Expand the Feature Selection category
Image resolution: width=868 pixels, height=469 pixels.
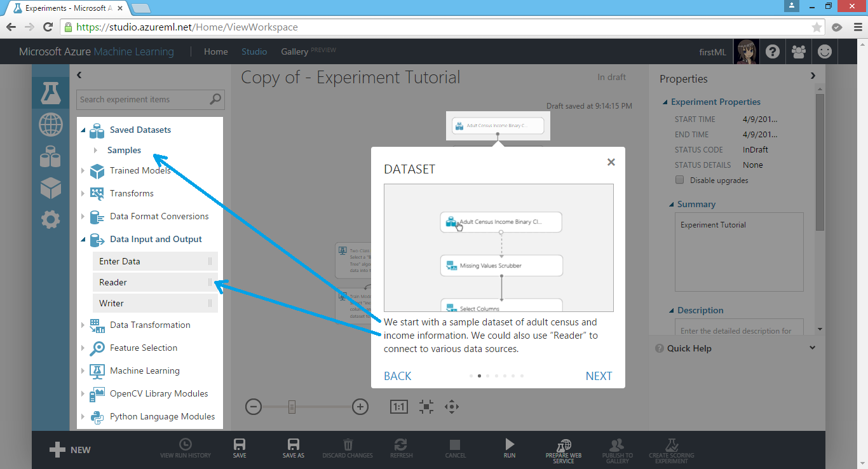pos(83,348)
